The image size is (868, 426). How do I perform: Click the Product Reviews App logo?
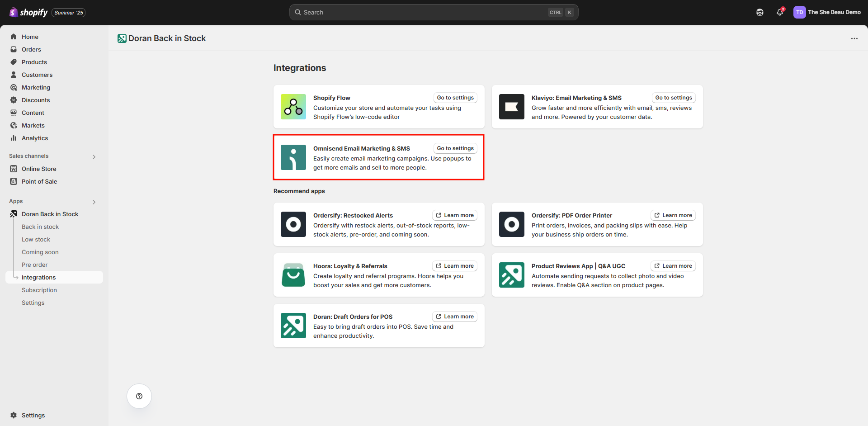[x=512, y=275]
